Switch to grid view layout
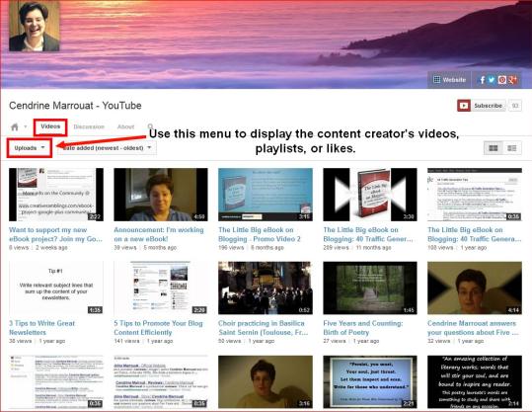Screen dimensions: 532x412 [x=493, y=148]
